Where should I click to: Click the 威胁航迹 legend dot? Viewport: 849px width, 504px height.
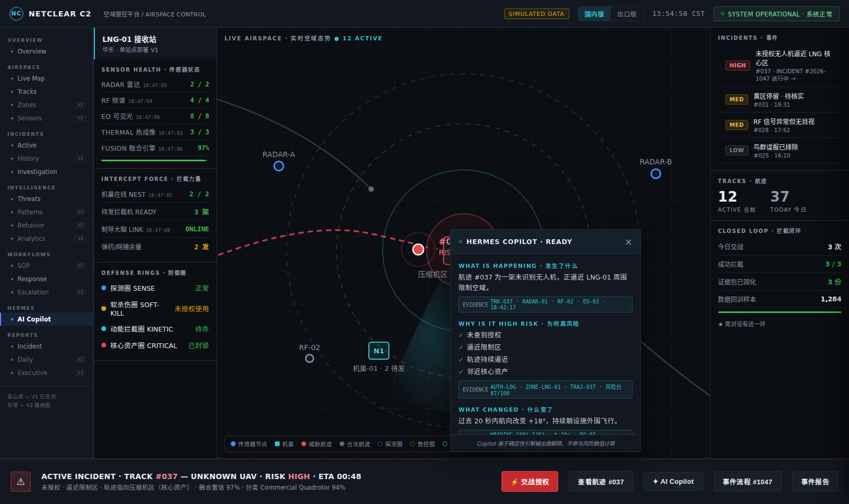[304, 444]
